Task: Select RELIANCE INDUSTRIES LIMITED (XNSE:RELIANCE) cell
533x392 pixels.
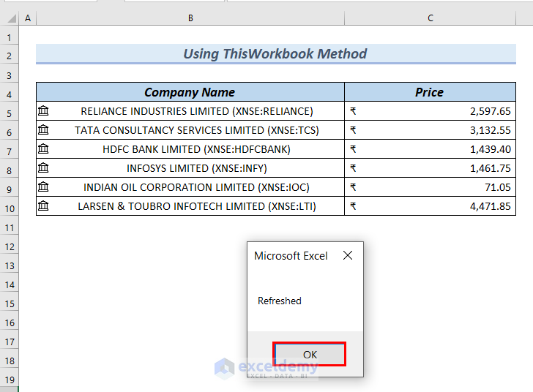Action: tap(190, 111)
